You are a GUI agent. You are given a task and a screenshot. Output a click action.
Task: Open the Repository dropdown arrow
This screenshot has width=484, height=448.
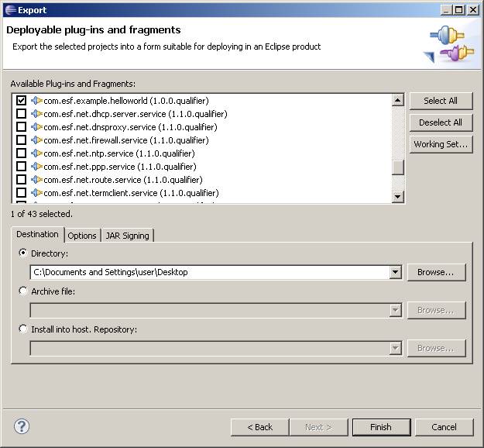coord(396,348)
